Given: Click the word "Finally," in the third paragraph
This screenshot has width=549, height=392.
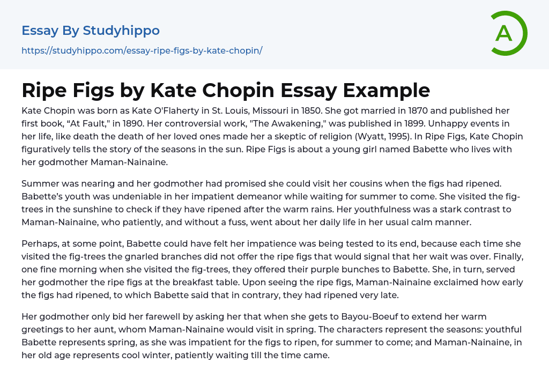Looking at the screenshot, I should click(505, 256).
